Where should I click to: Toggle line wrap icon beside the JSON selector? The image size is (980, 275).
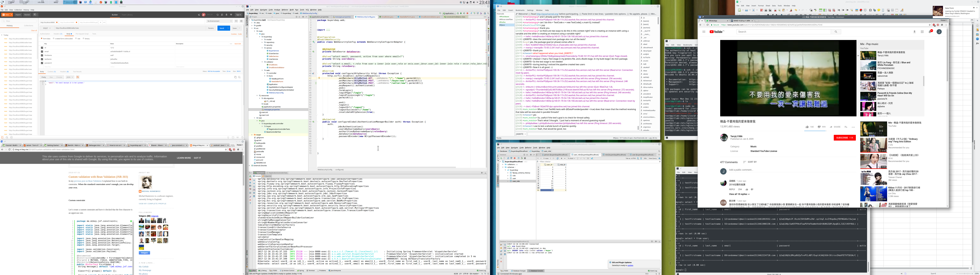coord(78,77)
